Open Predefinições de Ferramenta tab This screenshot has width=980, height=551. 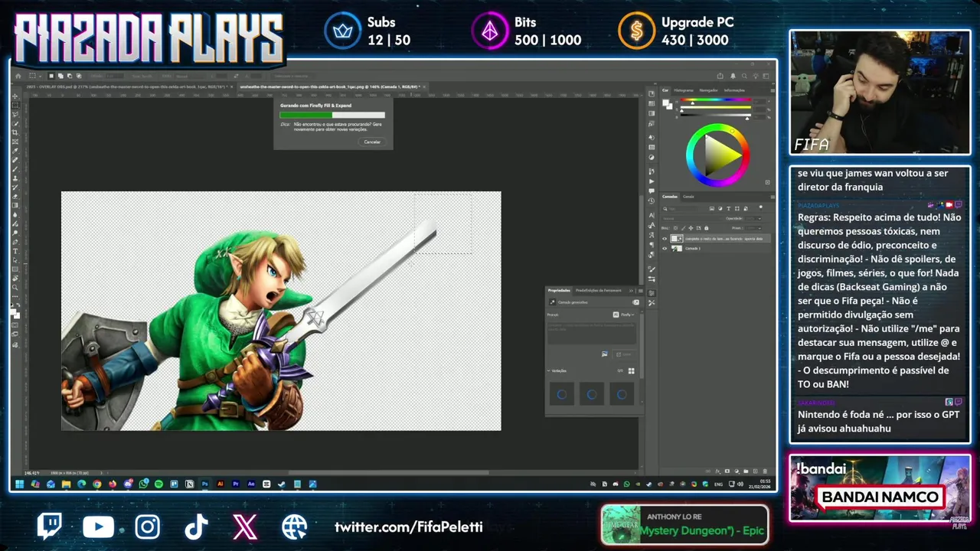[599, 291]
